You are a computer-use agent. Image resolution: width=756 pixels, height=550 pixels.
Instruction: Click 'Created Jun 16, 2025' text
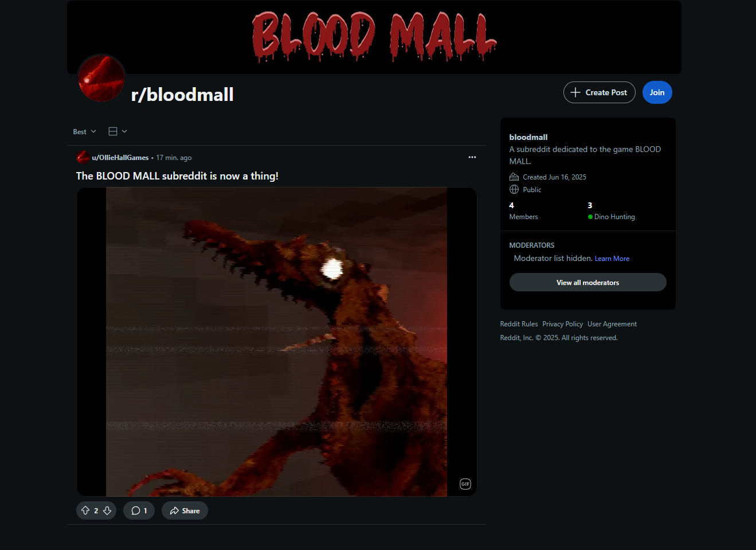click(x=554, y=177)
